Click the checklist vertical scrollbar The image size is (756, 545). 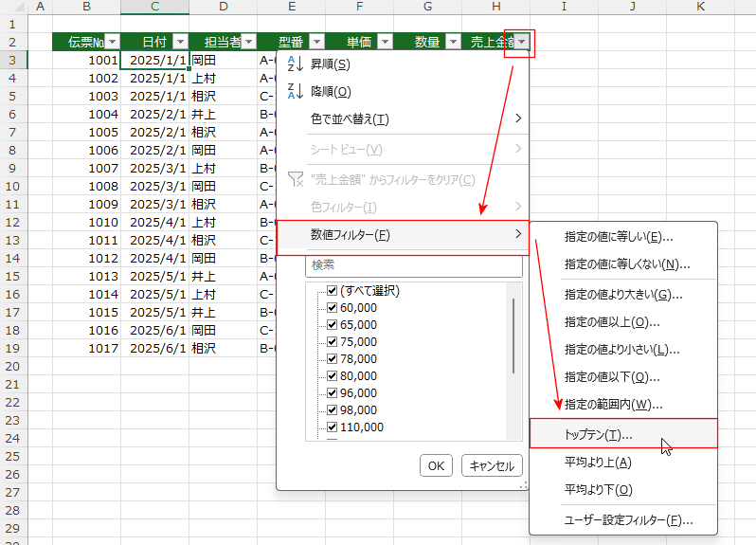pos(514,336)
